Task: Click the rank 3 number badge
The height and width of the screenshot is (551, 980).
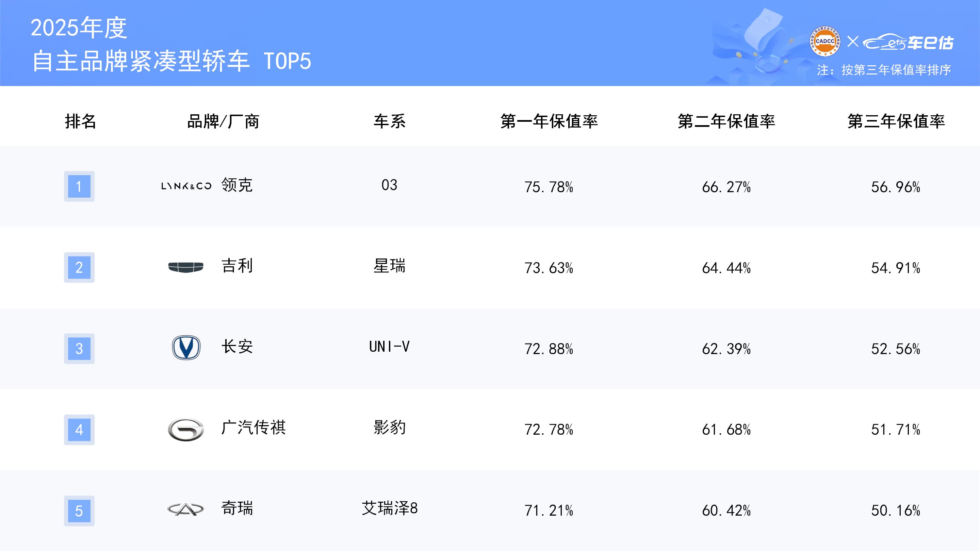Action: [79, 349]
